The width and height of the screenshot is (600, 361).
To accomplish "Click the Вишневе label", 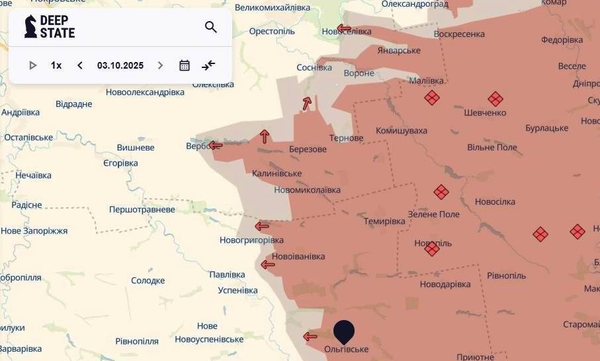I will pos(135,148).
